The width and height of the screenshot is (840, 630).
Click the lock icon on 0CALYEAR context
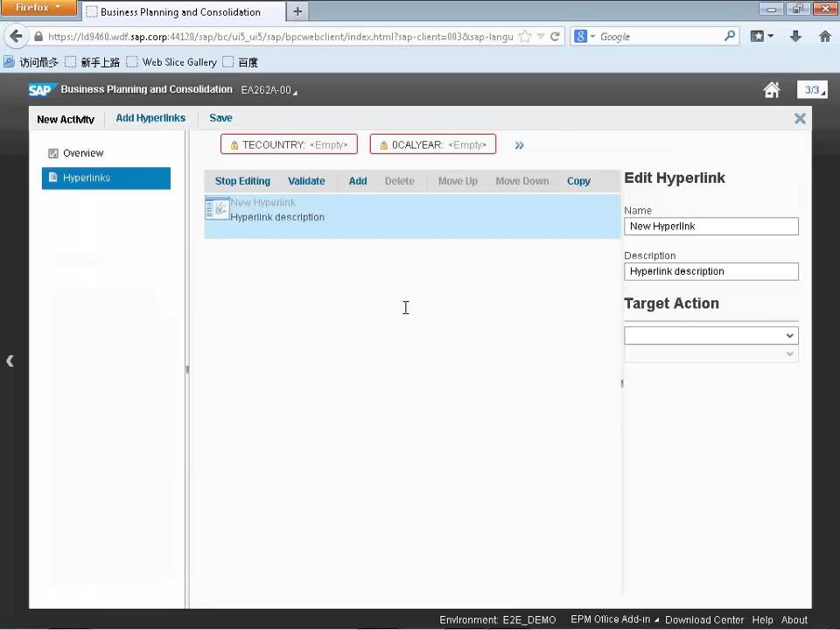[x=383, y=145]
